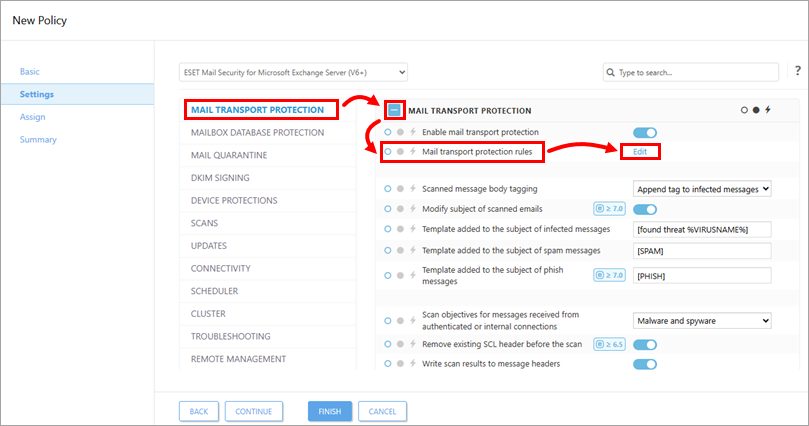Image resolution: width=809 pixels, height=426 pixels.
Task: Open Scanned message body tagging dropdown
Action: pos(703,188)
